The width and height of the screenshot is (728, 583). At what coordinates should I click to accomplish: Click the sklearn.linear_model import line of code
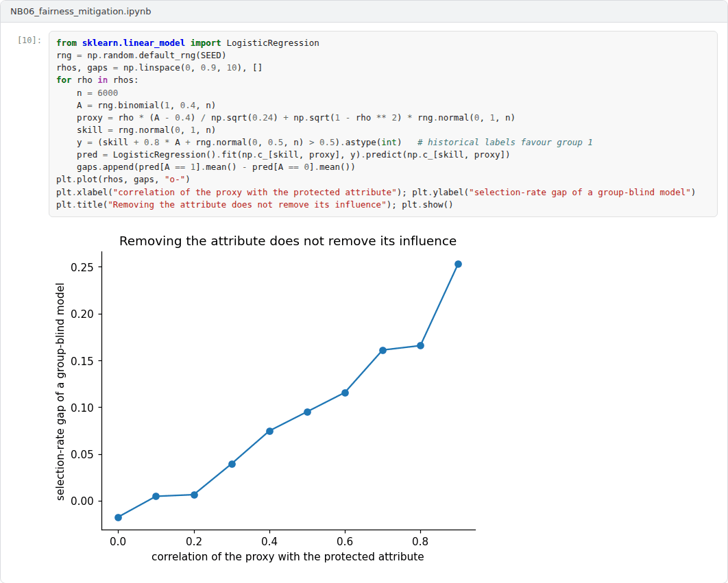(188, 42)
